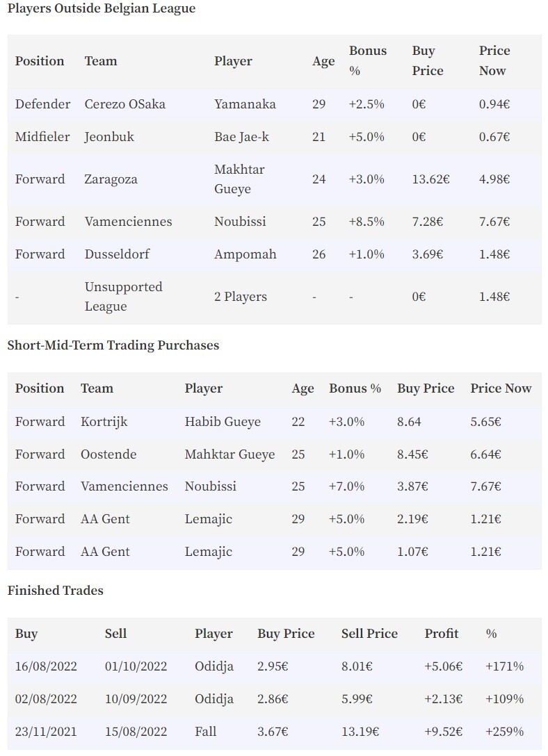
Task: Select the Bae Jae-k player cell
Action: [242, 137]
